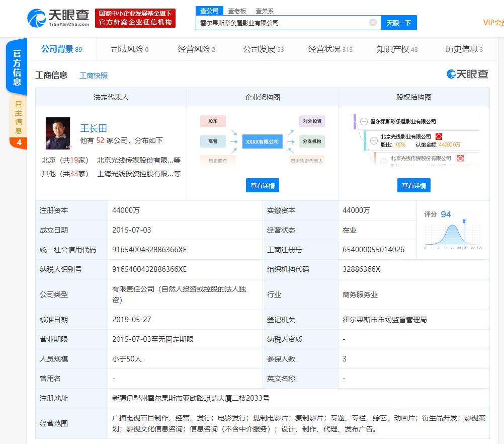Viewport: 504px width, 444px height.
Task: Open the 历史信息 tab
Action: [464, 49]
